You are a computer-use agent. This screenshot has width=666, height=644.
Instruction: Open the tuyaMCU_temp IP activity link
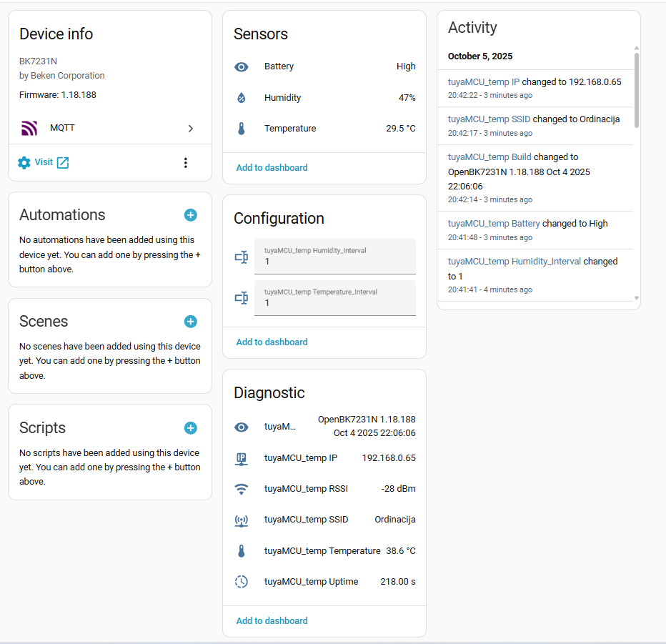click(484, 82)
